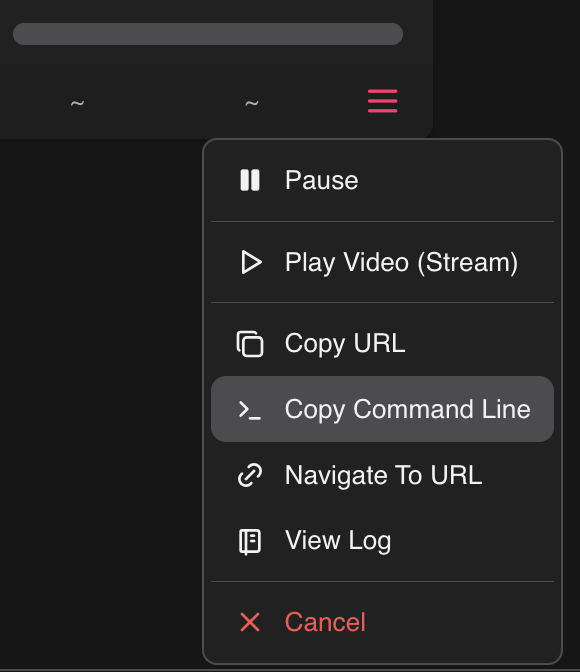580x672 pixels.
Task: Click the play triangle icon
Action: [x=251, y=262]
